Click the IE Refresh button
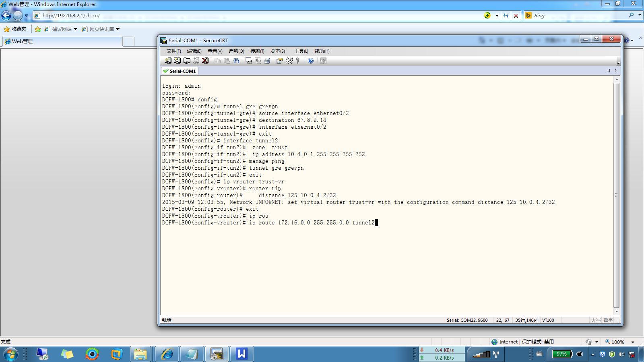This screenshot has width=644, height=362. [x=506, y=15]
